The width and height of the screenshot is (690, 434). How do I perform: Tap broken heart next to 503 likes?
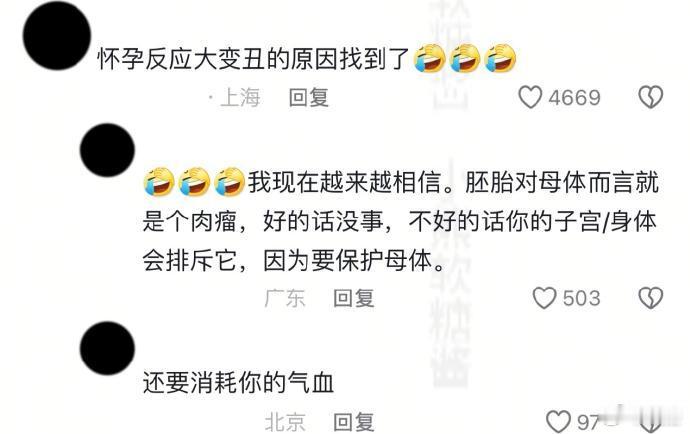click(x=650, y=298)
